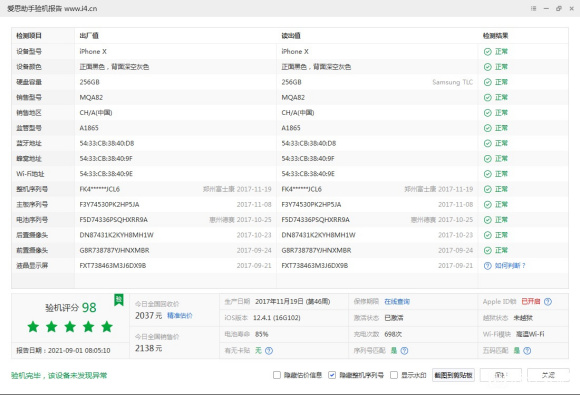Click the 精准估价 link
Image resolution: width=580 pixels, height=395 pixels.
180,315
